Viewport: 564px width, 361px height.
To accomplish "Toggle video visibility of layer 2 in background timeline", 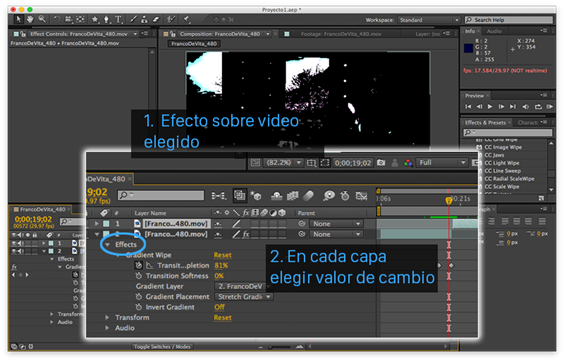I will click(x=13, y=251).
